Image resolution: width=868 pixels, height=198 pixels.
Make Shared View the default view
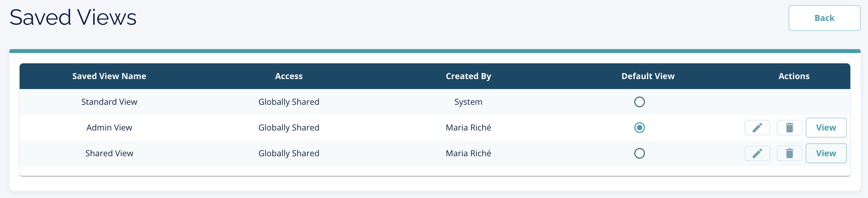[x=639, y=153]
